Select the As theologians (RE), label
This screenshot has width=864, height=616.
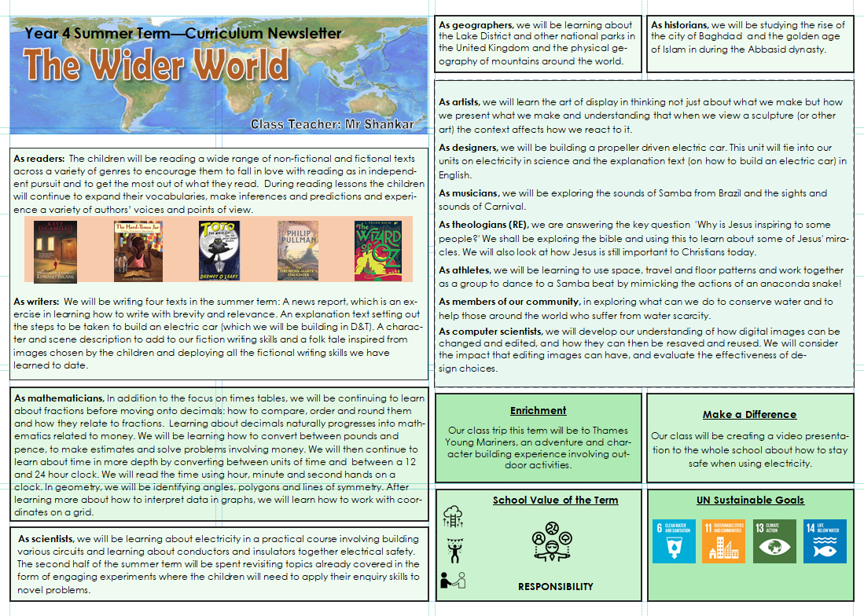pos(483,225)
